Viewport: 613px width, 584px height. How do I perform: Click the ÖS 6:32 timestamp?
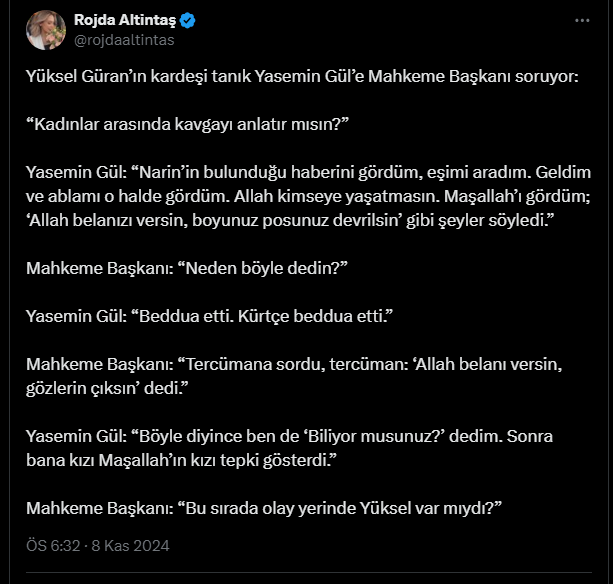[53, 546]
